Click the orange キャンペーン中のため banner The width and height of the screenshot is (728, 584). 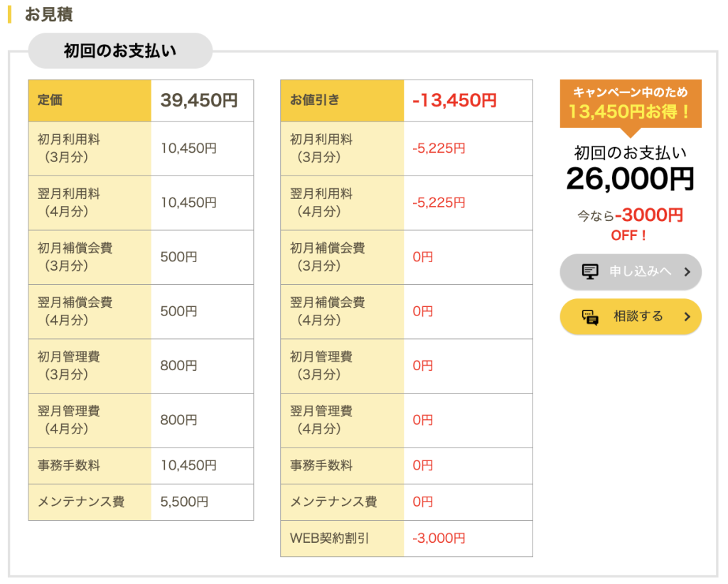pos(631,102)
